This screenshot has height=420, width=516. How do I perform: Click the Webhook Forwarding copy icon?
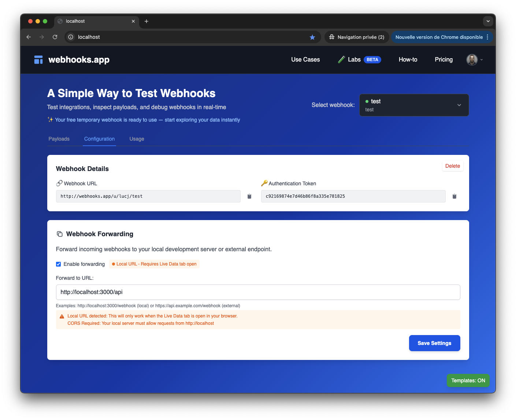pos(60,234)
